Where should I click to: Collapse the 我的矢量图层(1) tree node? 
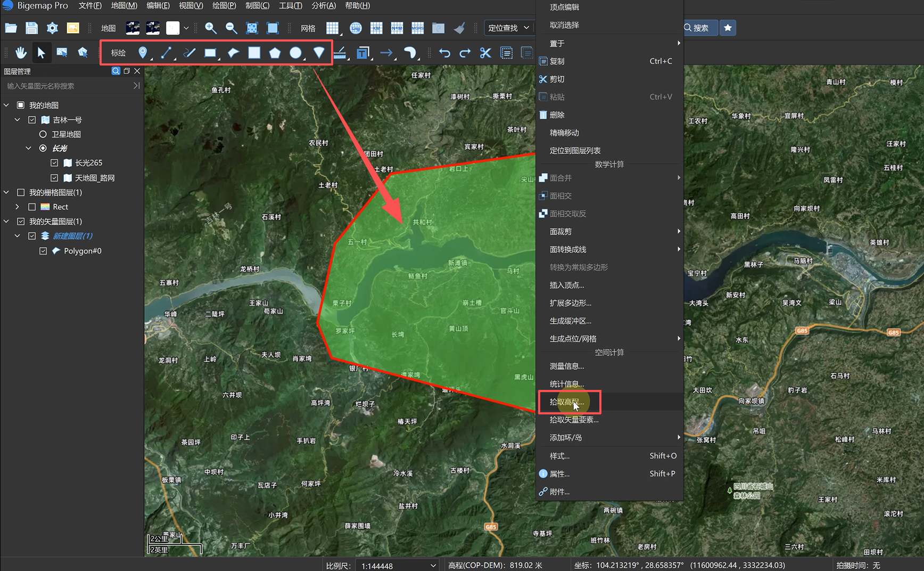pos(6,221)
